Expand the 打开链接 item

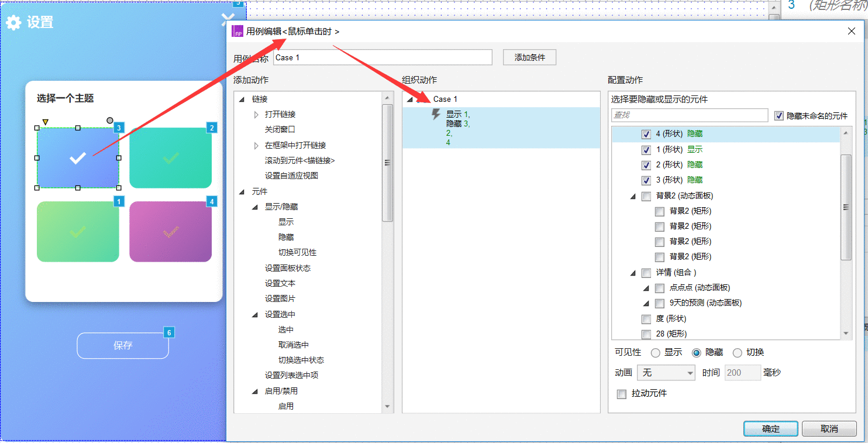point(256,115)
